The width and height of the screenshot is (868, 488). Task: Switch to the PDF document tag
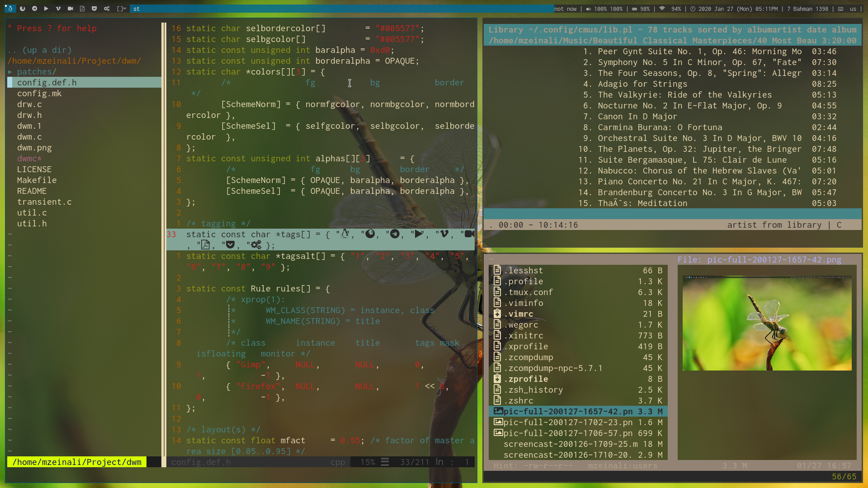[82, 9]
